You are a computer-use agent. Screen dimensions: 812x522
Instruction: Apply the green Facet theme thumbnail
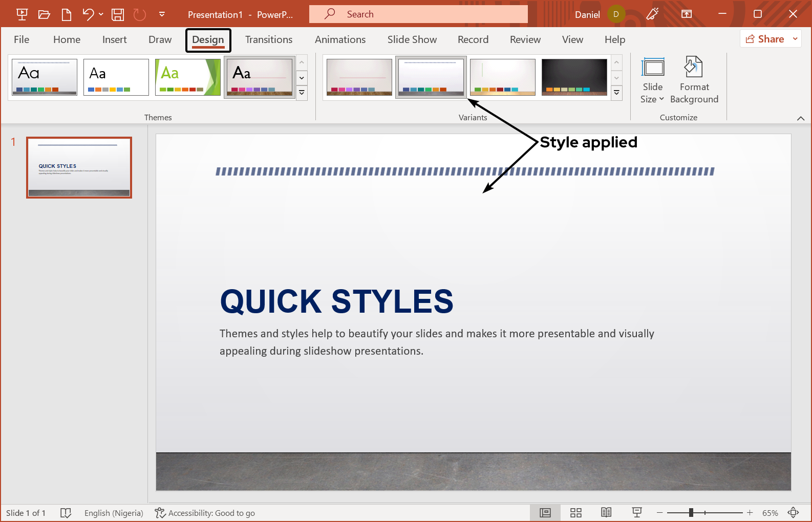[188, 77]
